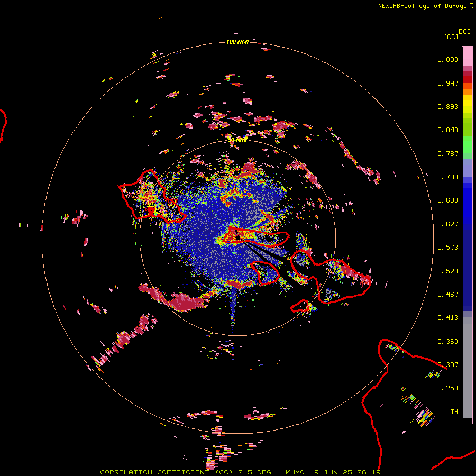
Task: Select the 0.413 scale value
Action: click(448, 318)
